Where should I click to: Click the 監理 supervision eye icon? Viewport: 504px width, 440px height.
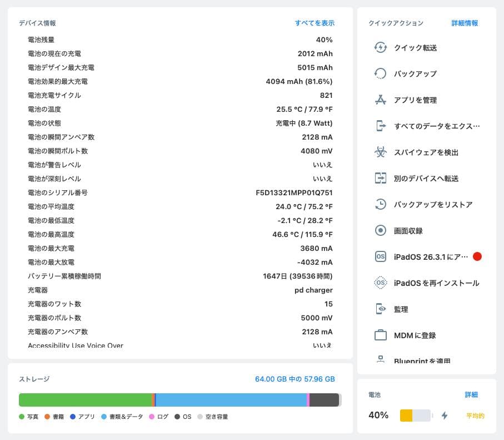tap(380, 309)
